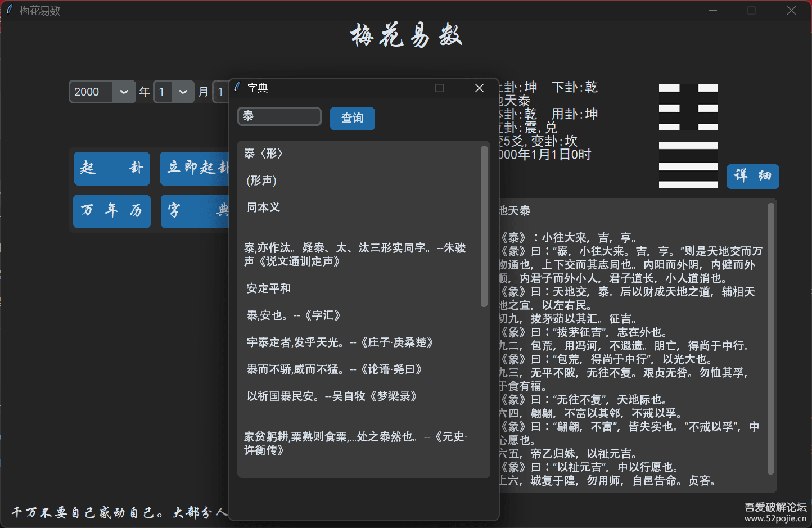Maximize the 字典 dialog

click(439, 88)
